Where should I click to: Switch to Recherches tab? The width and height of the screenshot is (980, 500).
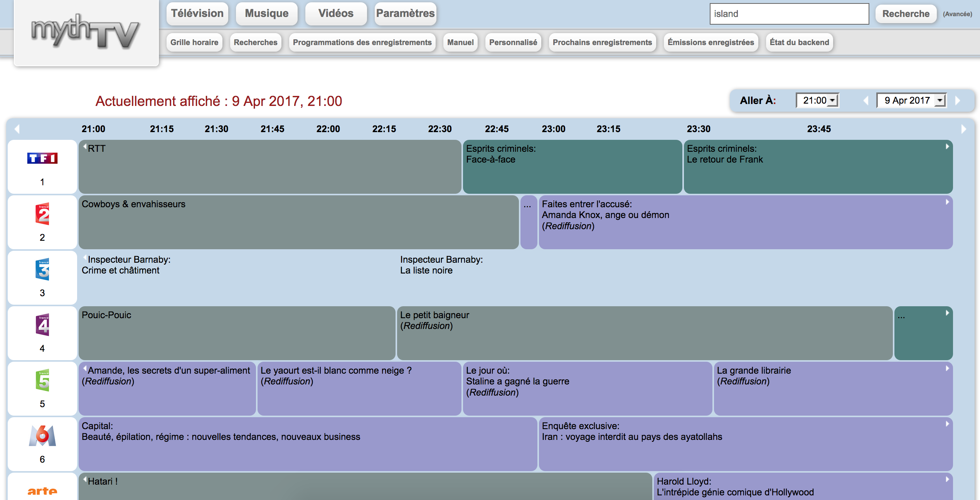tap(256, 42)
